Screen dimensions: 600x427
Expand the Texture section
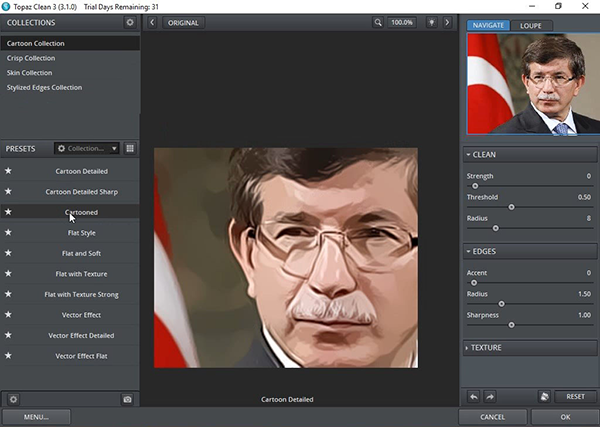[x=530, y=347]
